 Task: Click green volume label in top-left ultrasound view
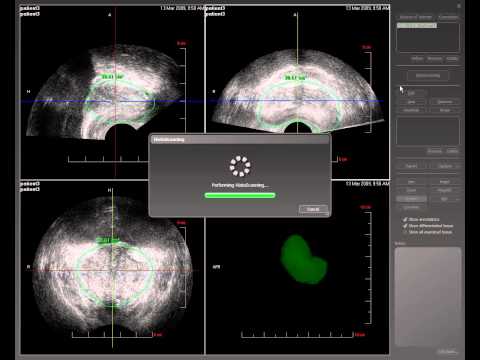click(112, 77)
